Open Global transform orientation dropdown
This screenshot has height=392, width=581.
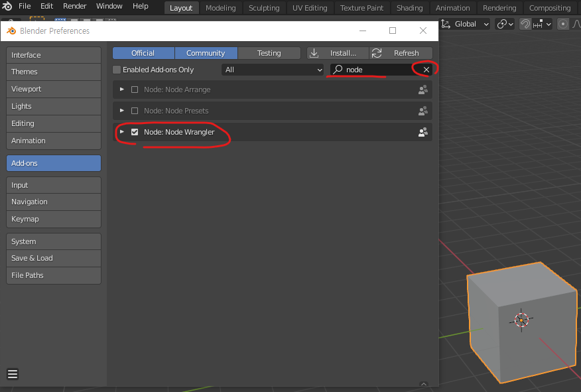point(466,24)
